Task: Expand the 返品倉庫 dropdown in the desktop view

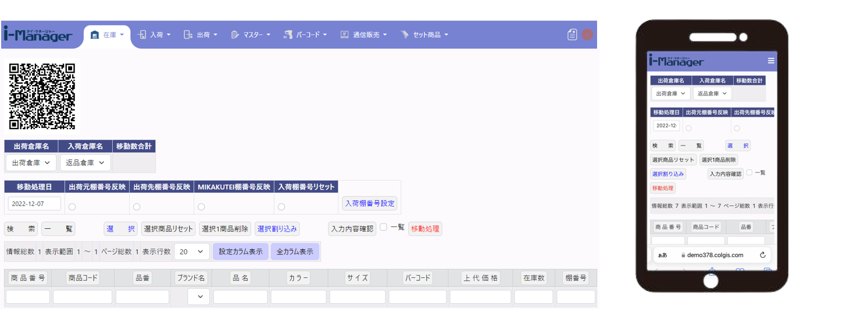Action: [x=85, y=163]
